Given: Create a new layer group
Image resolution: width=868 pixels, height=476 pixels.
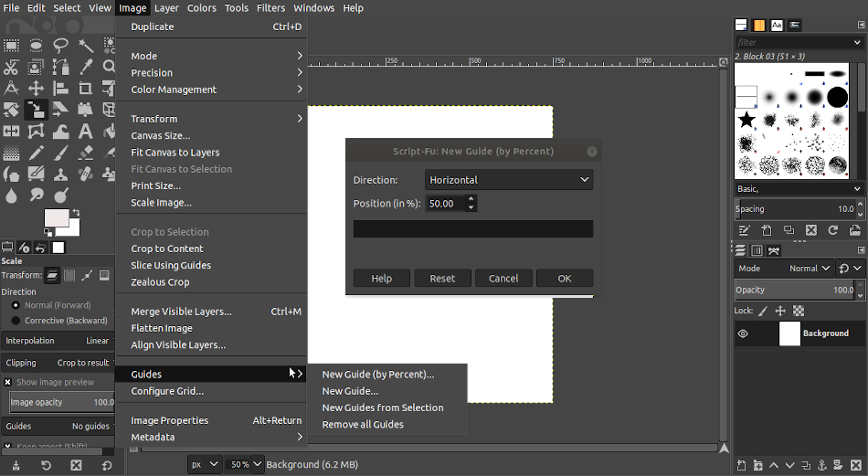Looking at the screenshot, I should [x=757, y=465].
